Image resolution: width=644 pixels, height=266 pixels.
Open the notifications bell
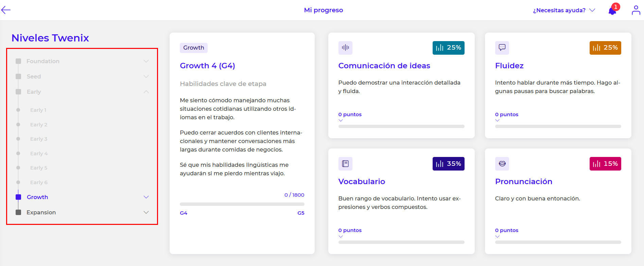612,11
